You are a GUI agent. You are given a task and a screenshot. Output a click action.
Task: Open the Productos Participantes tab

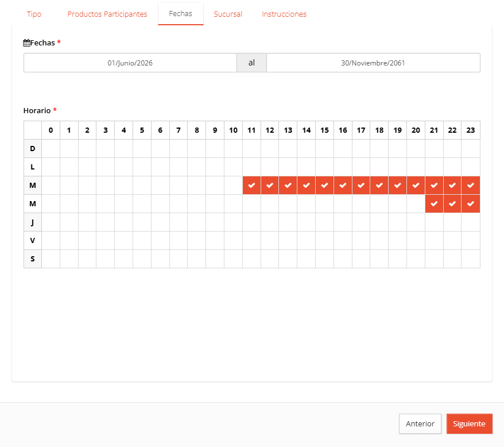click(107, 14)
